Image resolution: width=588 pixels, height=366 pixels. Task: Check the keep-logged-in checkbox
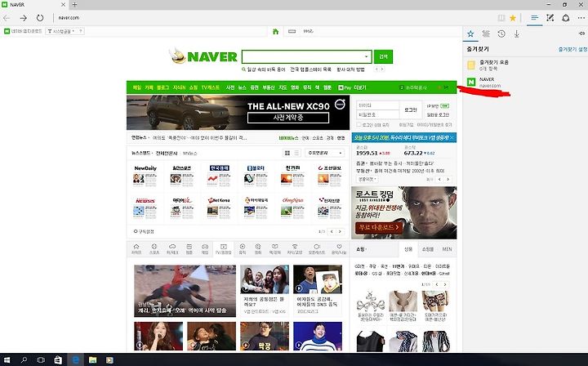tap(359, 124)
